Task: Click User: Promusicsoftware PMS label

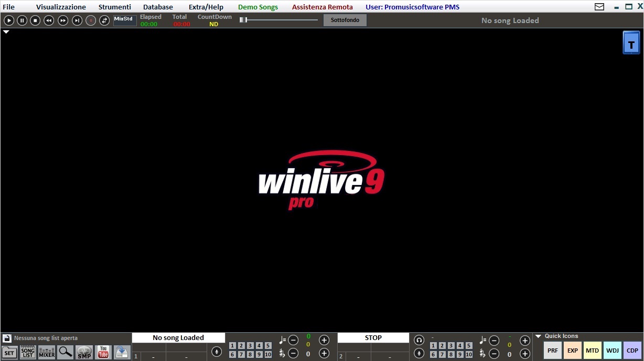Action: (413, 7)
